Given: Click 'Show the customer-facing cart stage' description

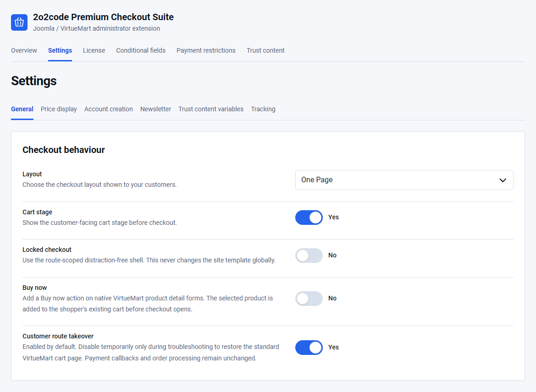Looking at the screenshot, I should click(99, 223).
